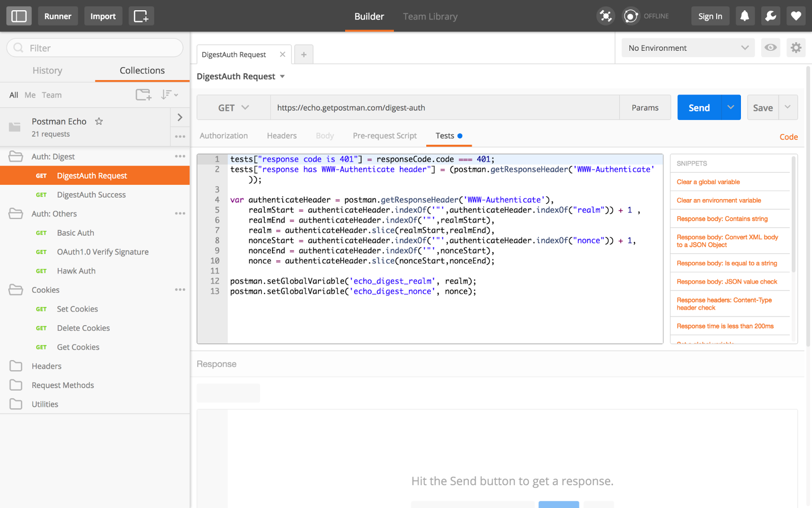The width and height of the screenshot is (812, 508).
Task: Open settings wrench icon
Action: [x=770, y=16]
